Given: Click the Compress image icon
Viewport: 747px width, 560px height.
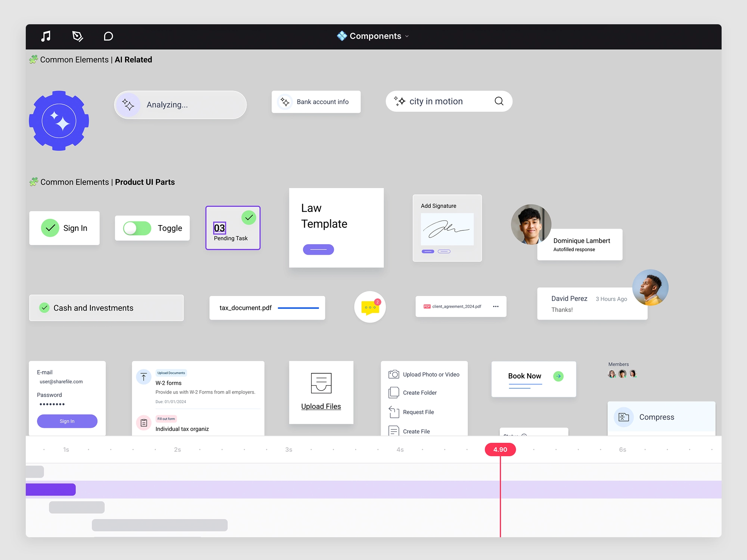Looking at the screenshot, I should [624, 417].
